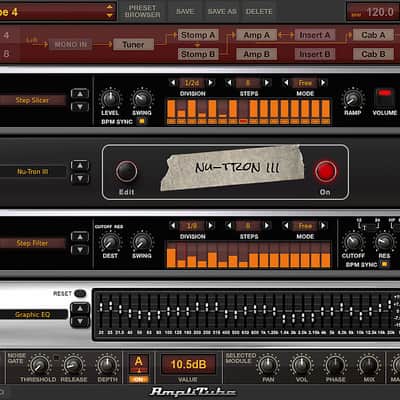The image size is (400, 400).
Task: Click the Step Filter RES knob
Action: [384, 242]
